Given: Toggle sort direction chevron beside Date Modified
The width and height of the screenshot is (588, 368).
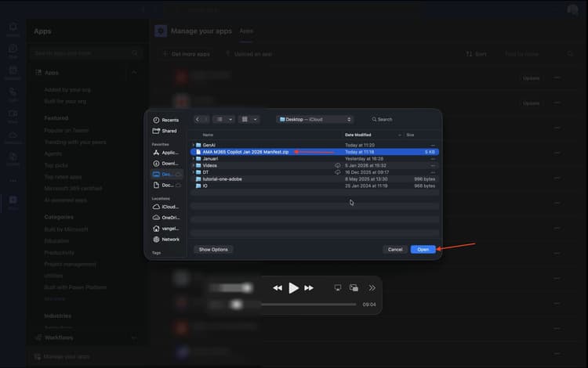Looking at the screenshot, I should tap(400, 135).
